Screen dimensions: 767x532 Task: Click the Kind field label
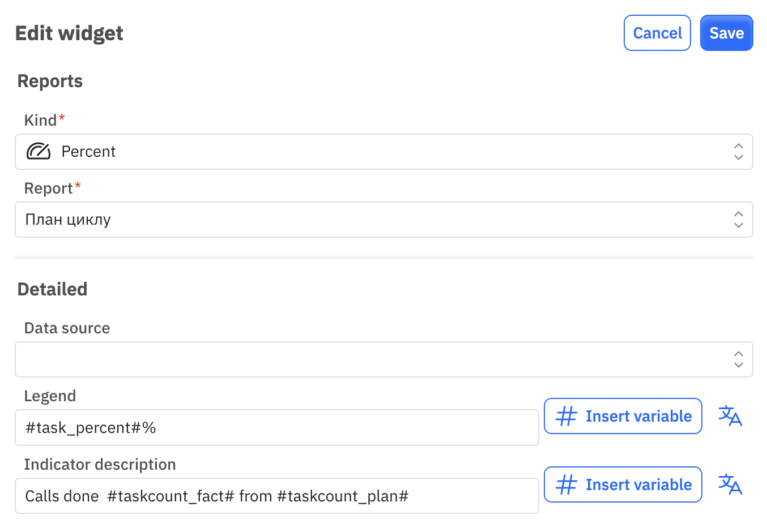click(41, 120)
